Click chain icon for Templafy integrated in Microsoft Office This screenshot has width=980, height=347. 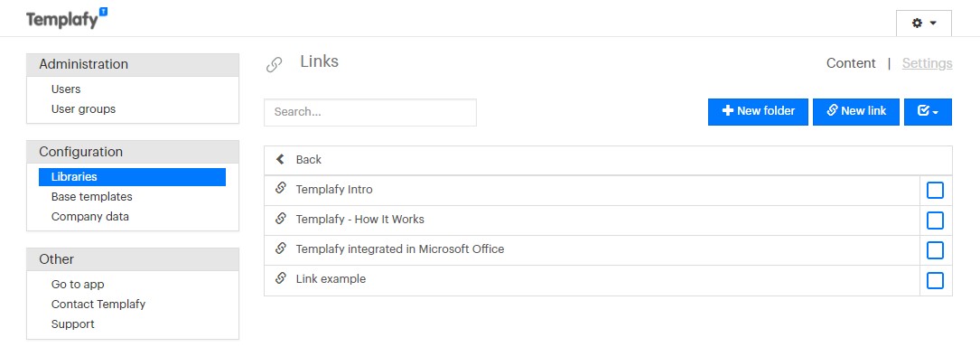281,249
